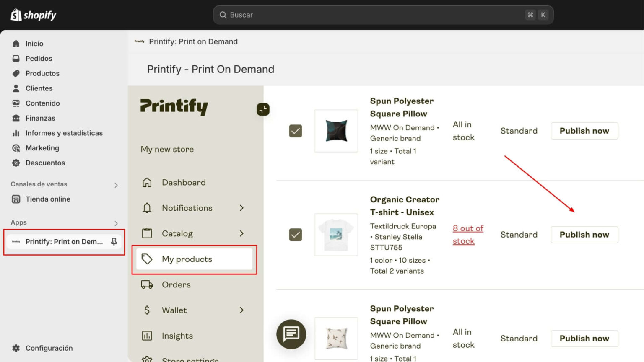Viewport: 644px width, 362px height.
Task: Unpin the Printify app pin icon
Action: (114, 242)
